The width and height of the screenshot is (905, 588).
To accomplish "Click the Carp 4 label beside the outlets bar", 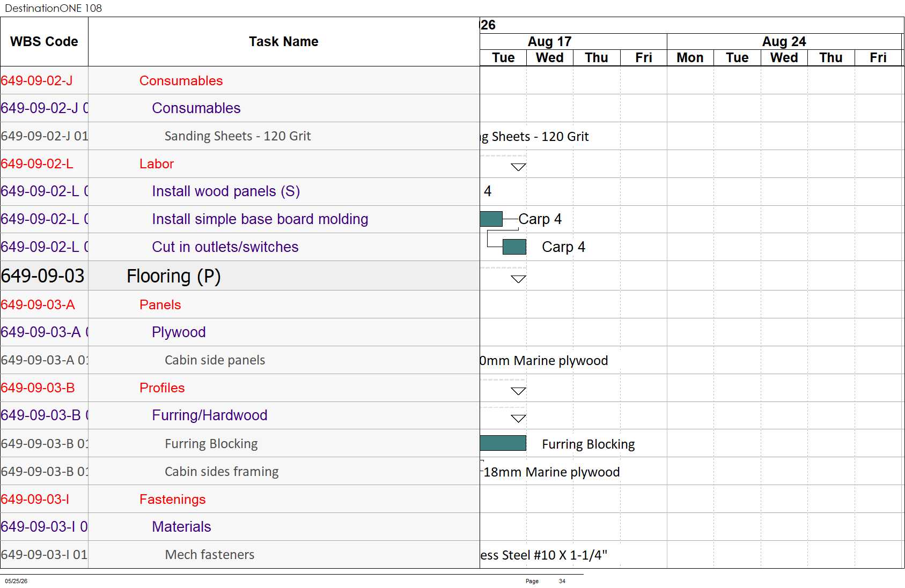I will click(x=563, y=247).
